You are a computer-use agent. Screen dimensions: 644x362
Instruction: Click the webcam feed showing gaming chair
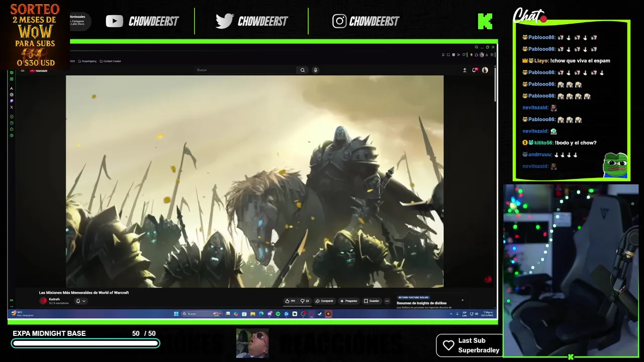click(571, 270)
